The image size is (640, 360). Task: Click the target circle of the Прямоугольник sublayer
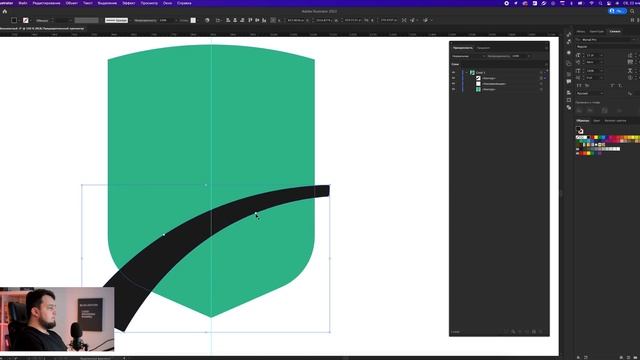click(x=541, y=84)
